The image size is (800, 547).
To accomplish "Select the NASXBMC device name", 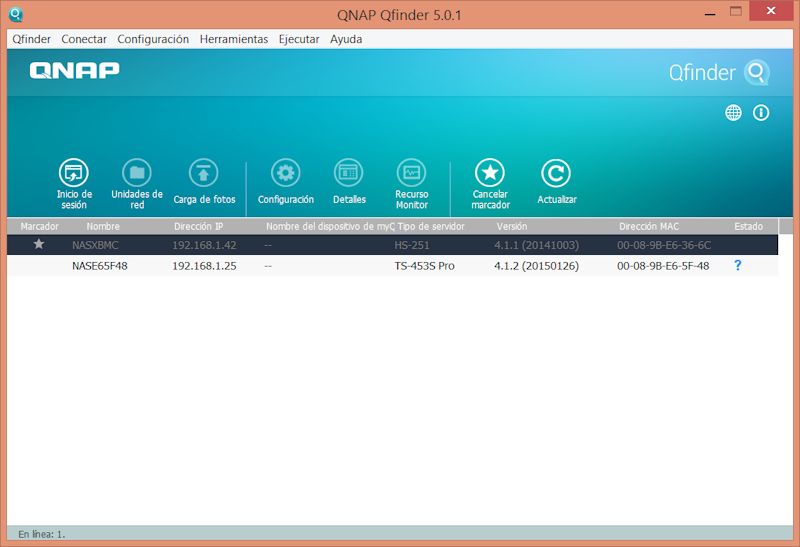I will [95, 245].
